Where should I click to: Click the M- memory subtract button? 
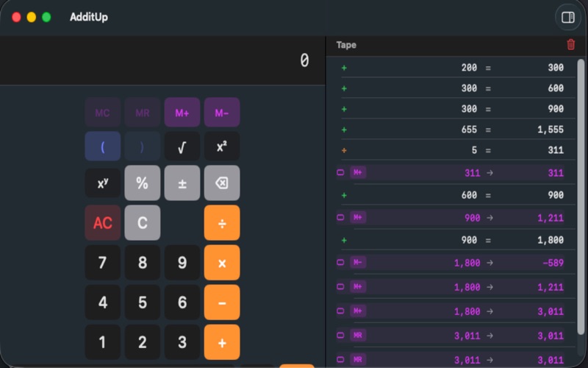coord(222,113)
